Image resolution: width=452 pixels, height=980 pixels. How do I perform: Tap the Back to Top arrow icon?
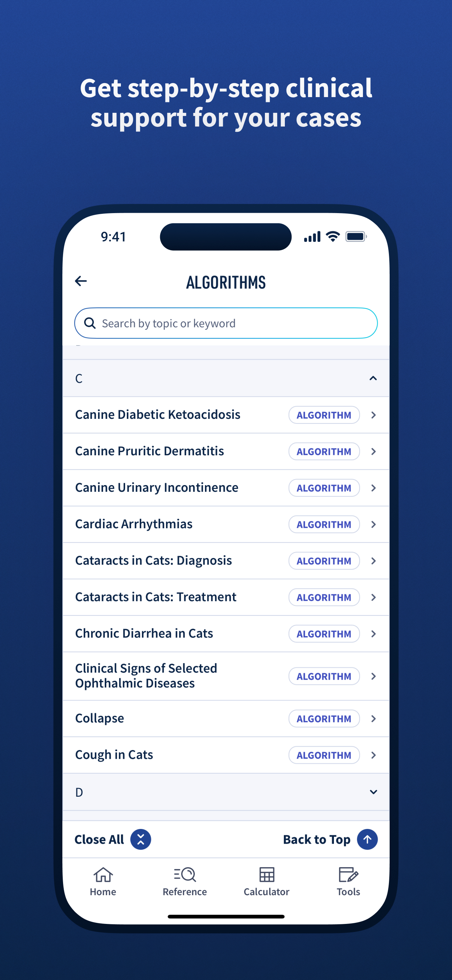(367, 839)
